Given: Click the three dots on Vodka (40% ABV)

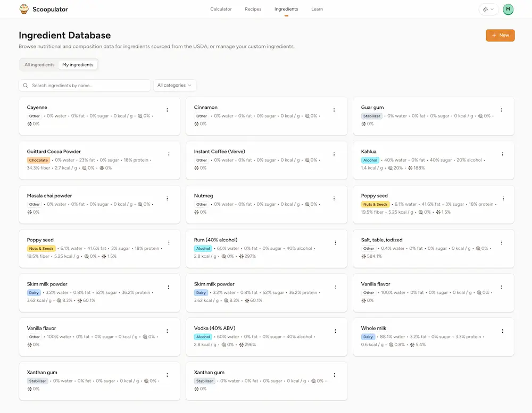Looking at the screenshot, I should tap(335, 331).
